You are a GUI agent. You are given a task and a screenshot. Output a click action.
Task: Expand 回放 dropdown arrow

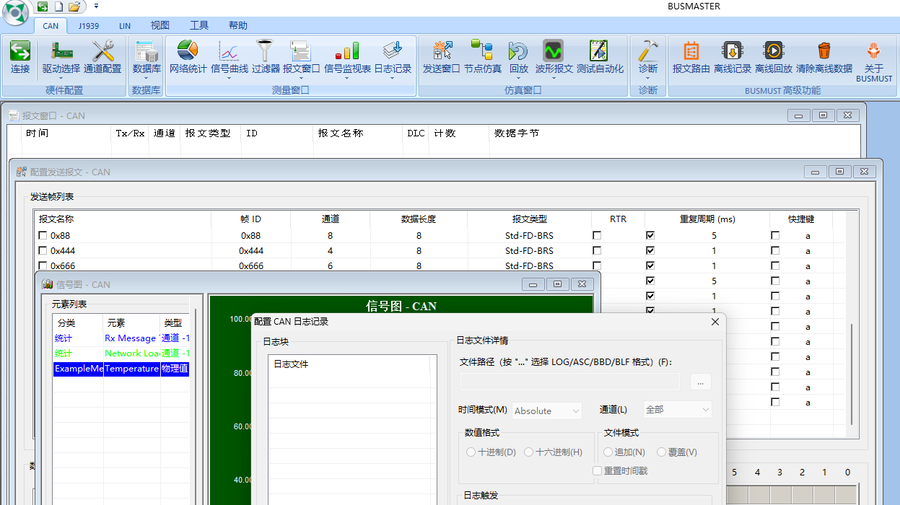(x=518, y=77)
